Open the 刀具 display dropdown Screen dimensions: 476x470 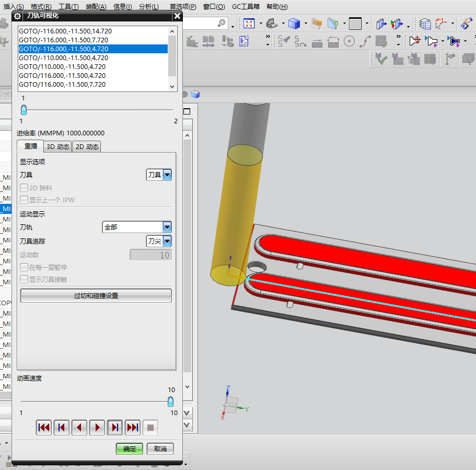point(159,175)
